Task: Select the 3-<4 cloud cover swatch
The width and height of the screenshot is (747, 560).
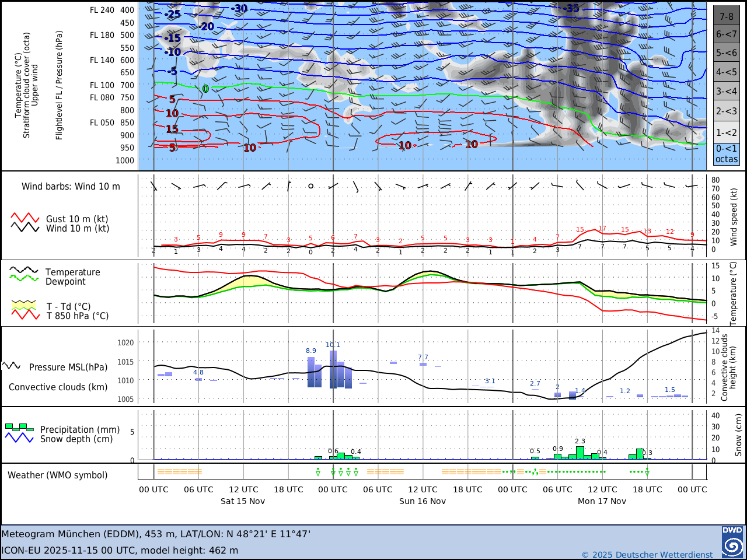Action: (727, 92)
